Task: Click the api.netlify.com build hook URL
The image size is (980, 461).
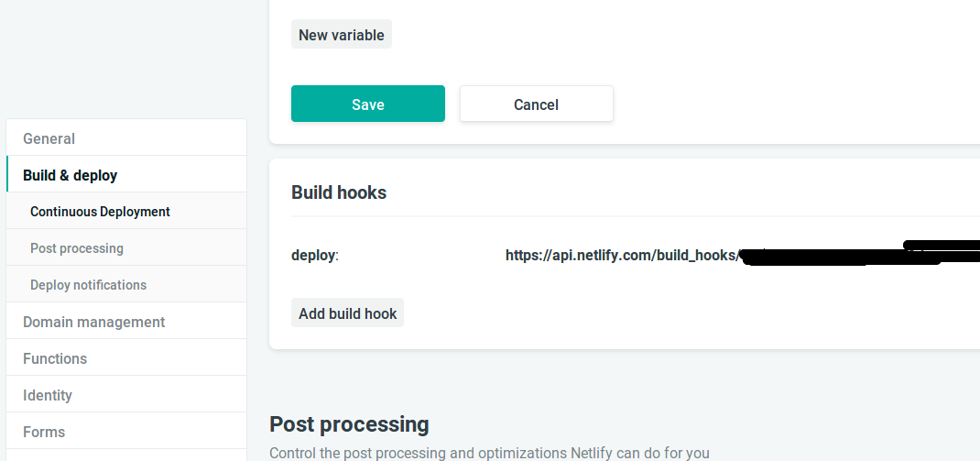Action: coord(621,256)
